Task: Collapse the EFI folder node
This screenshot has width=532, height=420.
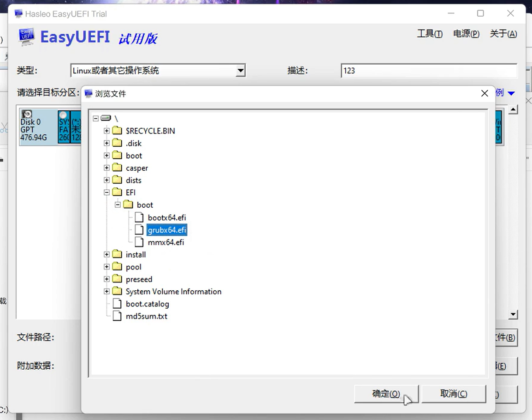Action: point(106,192)
